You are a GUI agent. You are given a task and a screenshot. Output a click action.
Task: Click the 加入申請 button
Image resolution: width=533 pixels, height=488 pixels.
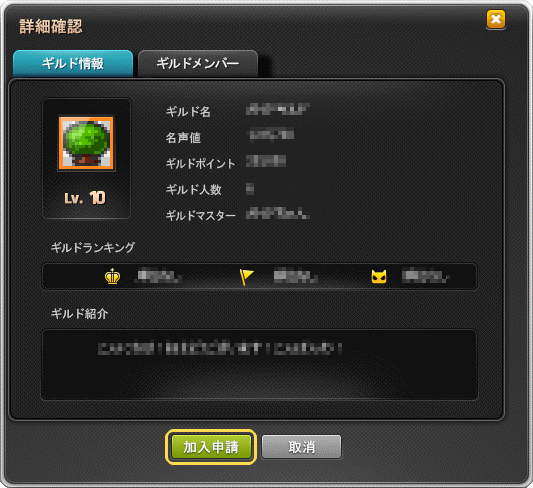click(211, 447)
